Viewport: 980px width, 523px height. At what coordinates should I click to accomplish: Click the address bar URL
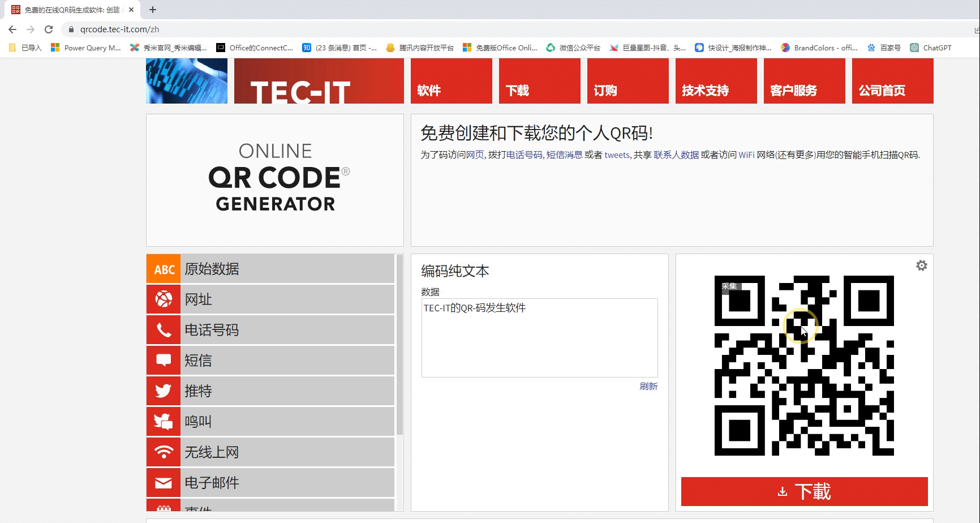pyautogui.click(x=119, y=29)
